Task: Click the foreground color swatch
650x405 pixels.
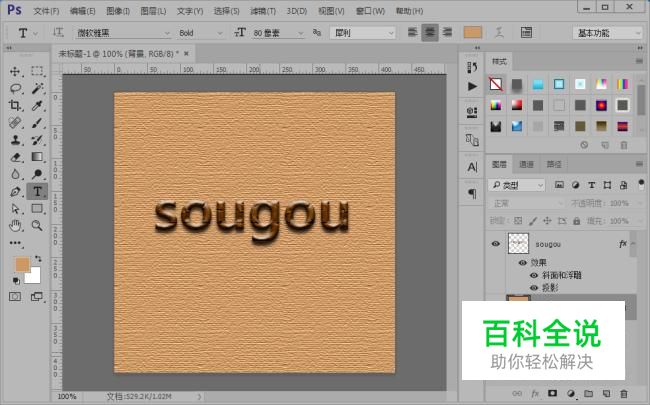Action: (x=22, y=264)
